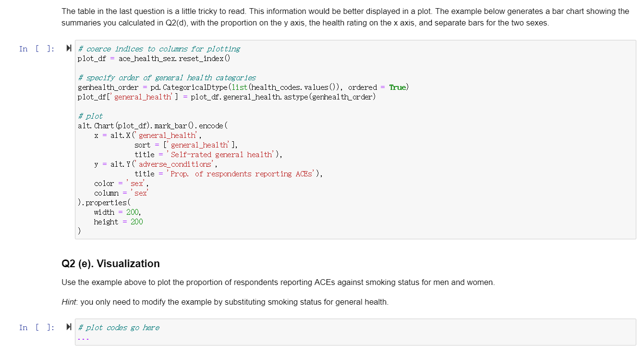Click the closing parenthesis ending the properties block

[x=79, y=231]
